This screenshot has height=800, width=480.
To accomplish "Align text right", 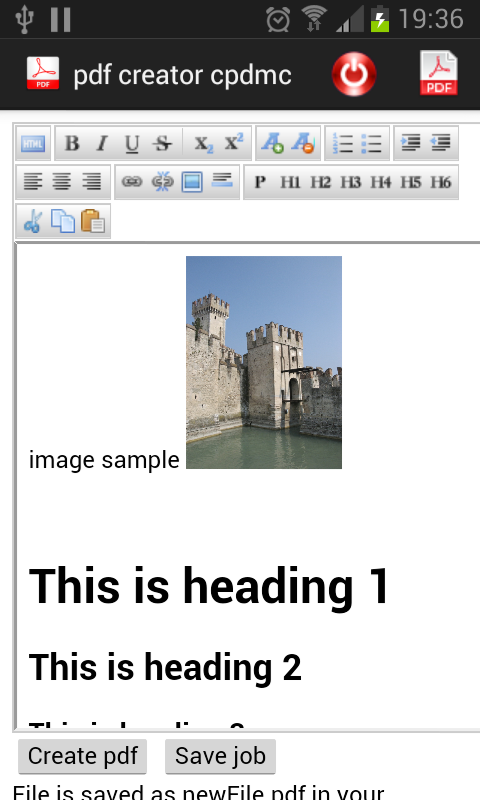I will coord(92,182).
